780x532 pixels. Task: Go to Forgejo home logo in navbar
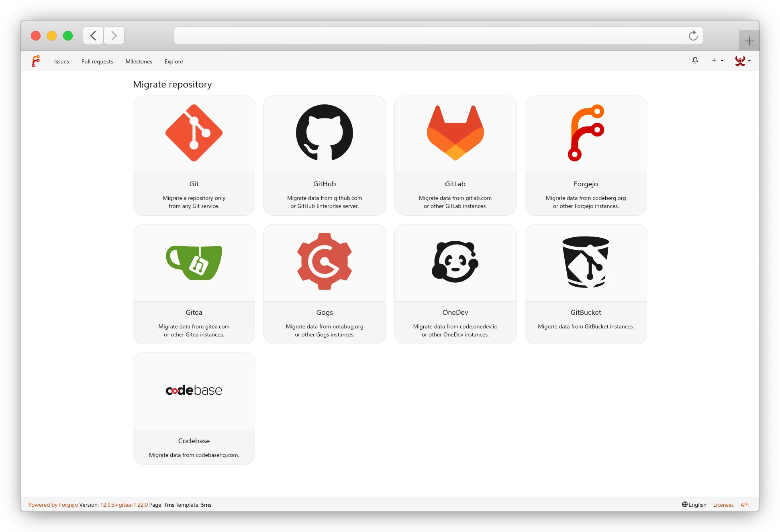coord(36,61)
